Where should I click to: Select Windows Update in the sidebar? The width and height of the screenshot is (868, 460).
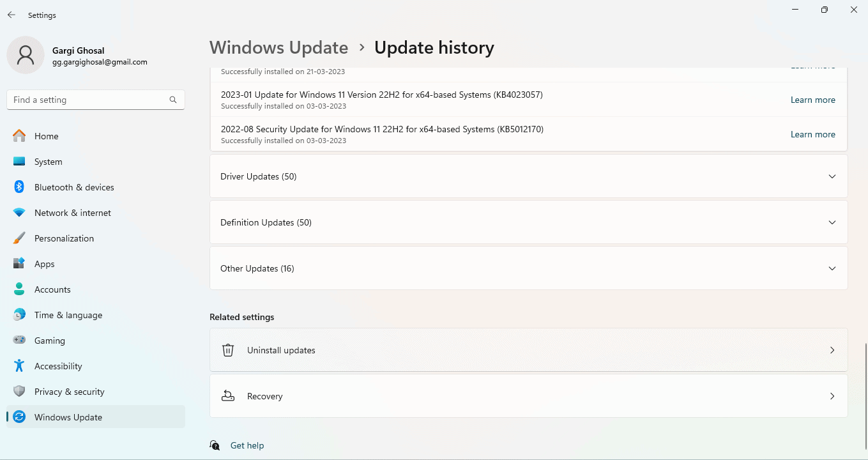click(68, 417)
